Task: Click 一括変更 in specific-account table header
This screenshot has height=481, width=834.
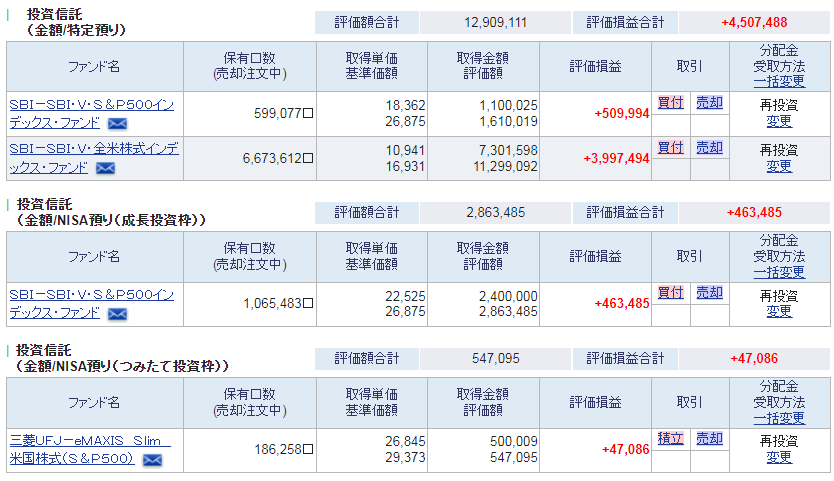Action: tap(779, 82)
